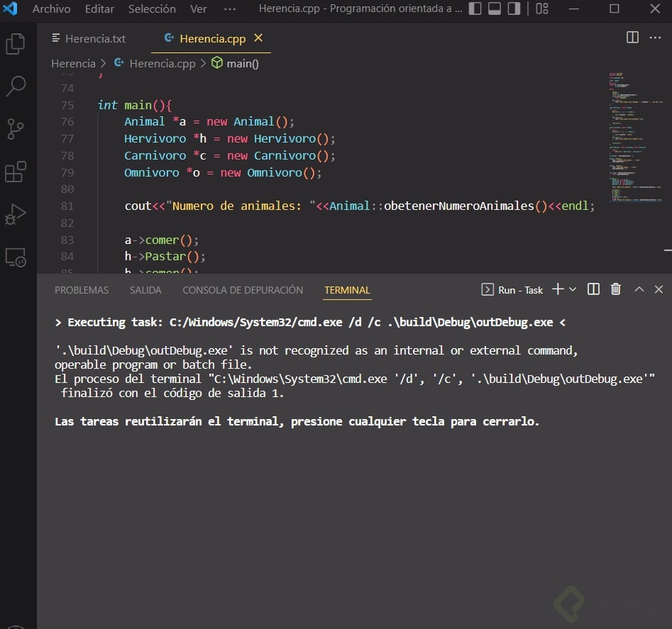Toggle the secondary side bar visibility
672x629 pixels.
click(x=514, y=9)
